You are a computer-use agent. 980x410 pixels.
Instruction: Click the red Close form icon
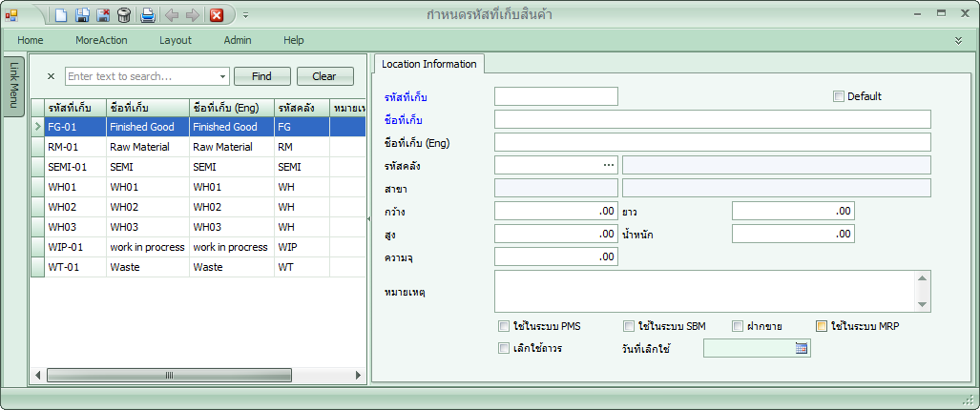coord(217,15)
